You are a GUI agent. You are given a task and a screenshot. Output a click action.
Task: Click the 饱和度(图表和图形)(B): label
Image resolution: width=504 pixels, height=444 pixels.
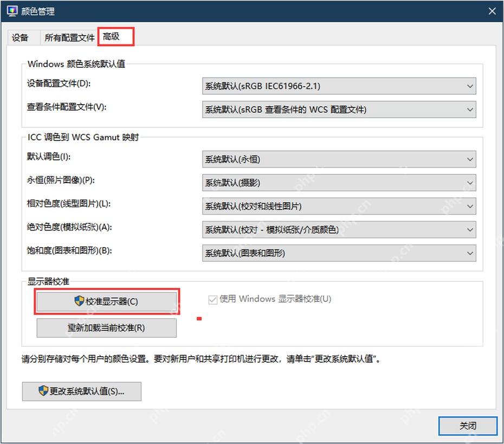[69, 250]
